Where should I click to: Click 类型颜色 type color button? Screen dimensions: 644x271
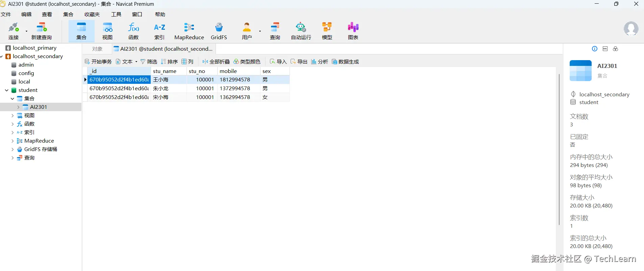pos(247,61)
